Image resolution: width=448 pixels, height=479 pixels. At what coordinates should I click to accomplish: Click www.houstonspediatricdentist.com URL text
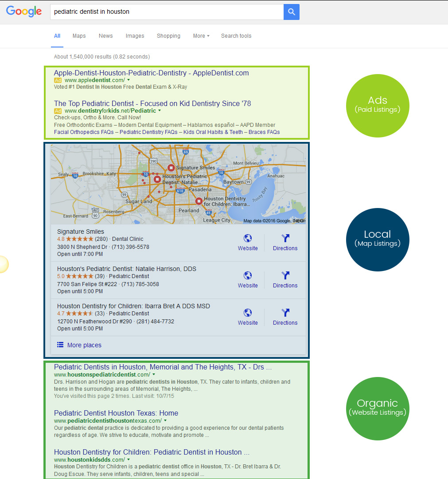point(102,374)
